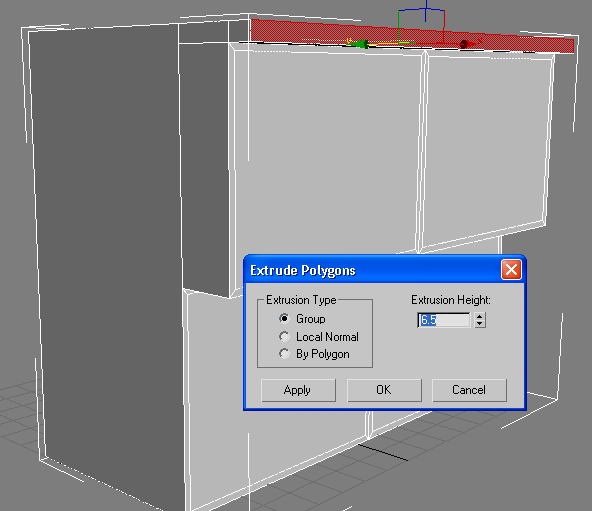592x511 pixels.
Task: Confirm extrusion with the OK button
Action: [384, 390]
